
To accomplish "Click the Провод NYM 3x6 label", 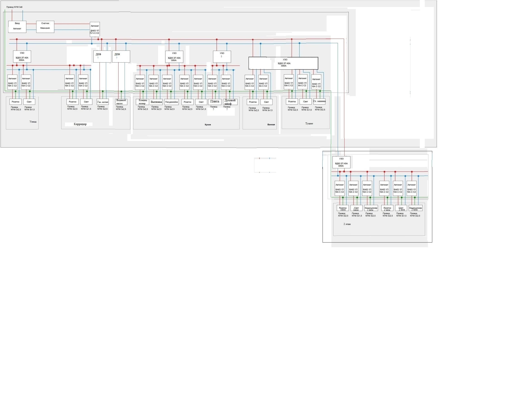I will click(14, 7).
